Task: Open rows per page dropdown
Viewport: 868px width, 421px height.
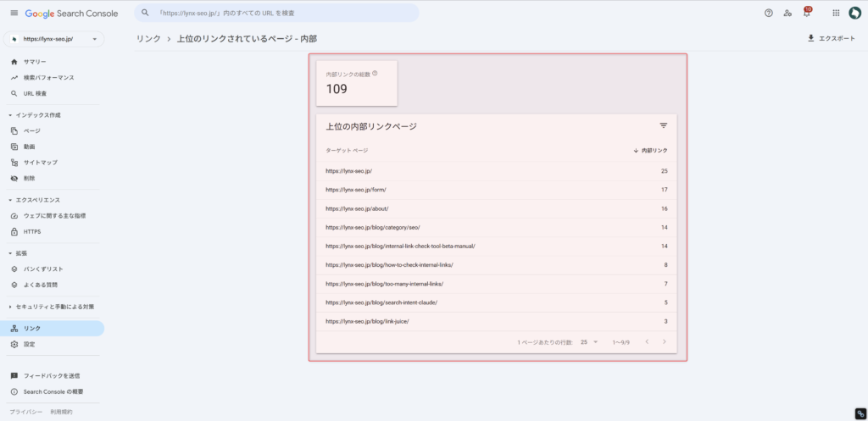Action: pyautogui.click(x=589, y=342)
